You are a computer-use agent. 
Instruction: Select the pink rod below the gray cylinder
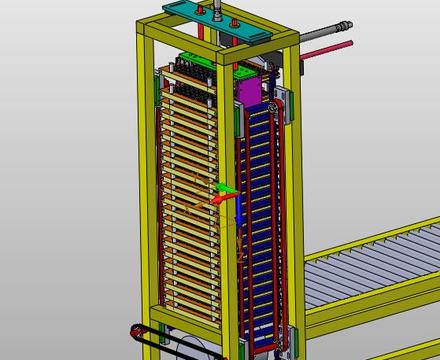(326, 50)
